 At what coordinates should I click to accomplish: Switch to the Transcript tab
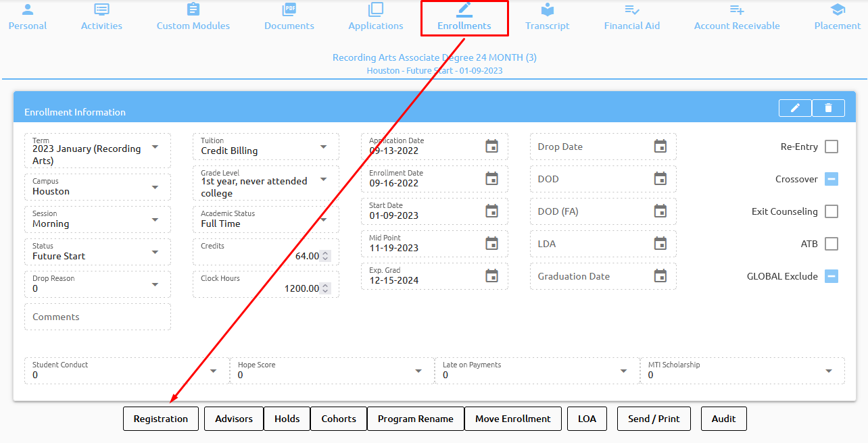547,18
